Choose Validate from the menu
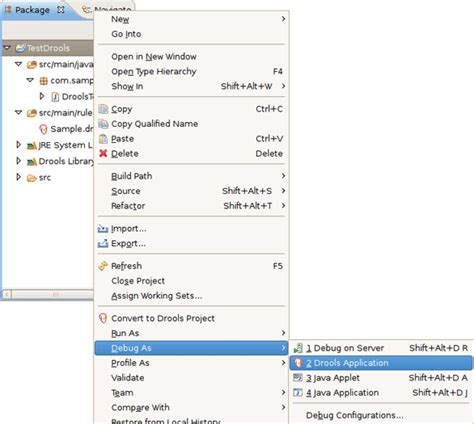474x424 pixels. tap(192, 378)
